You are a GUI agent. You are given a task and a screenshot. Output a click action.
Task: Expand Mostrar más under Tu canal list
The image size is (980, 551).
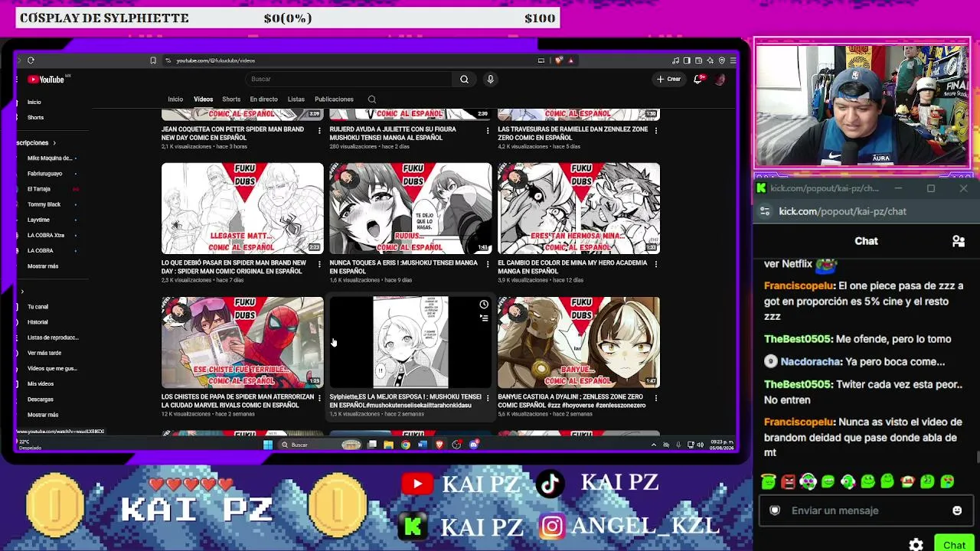click(x=43, y=415)
